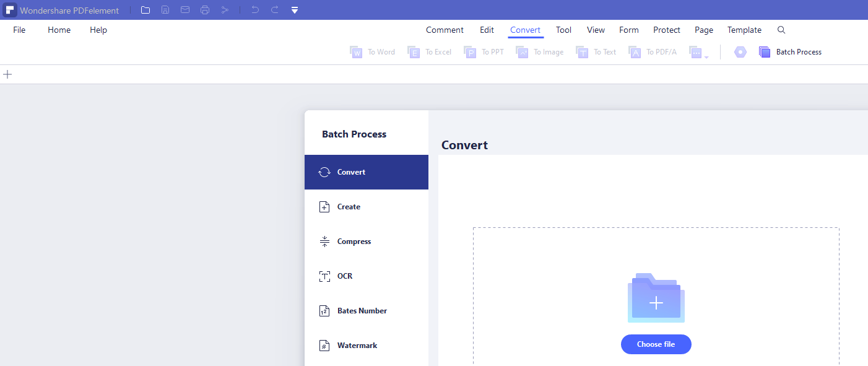The height and width of the screenshot is (366, 868).
Task: Undo the last action
Action: [255, 10]
